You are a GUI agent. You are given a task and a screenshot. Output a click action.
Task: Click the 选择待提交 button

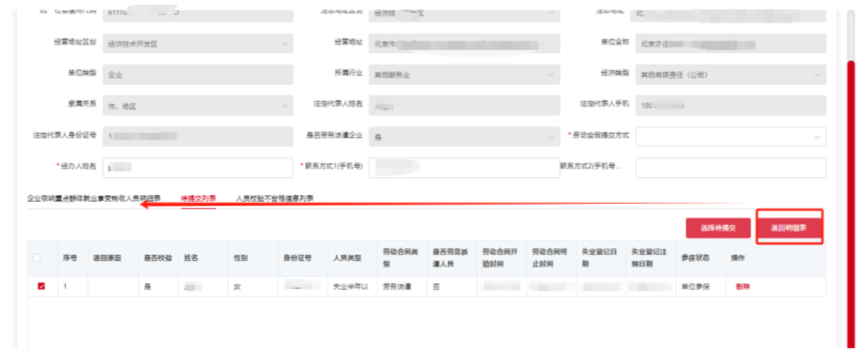pyautogui.click(x=718, y=228)
